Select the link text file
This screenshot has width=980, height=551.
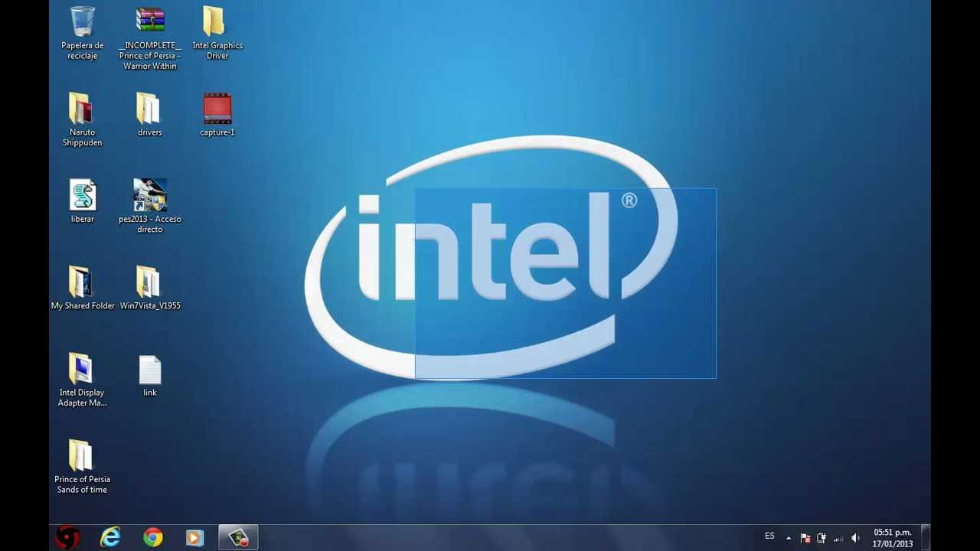coord(150,376)
